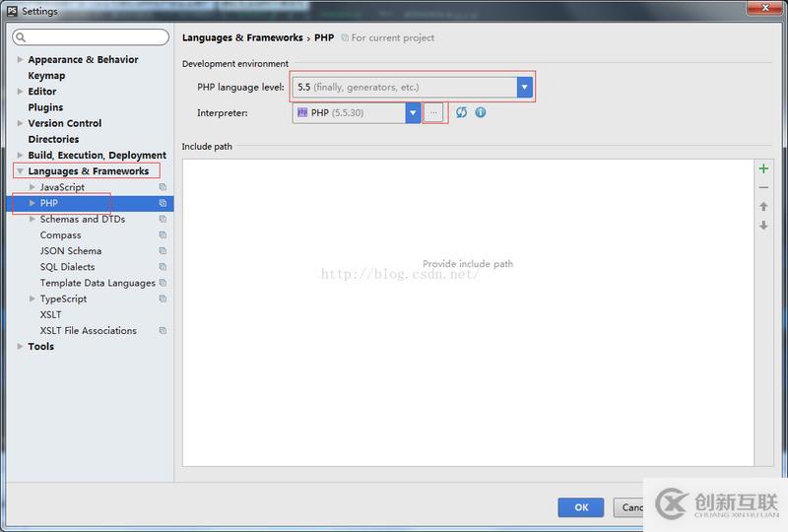Click the project icon beside JSON Schema
Image resolution: width=788 pixels, height=532 pixels.
click(x=163, y=251)
